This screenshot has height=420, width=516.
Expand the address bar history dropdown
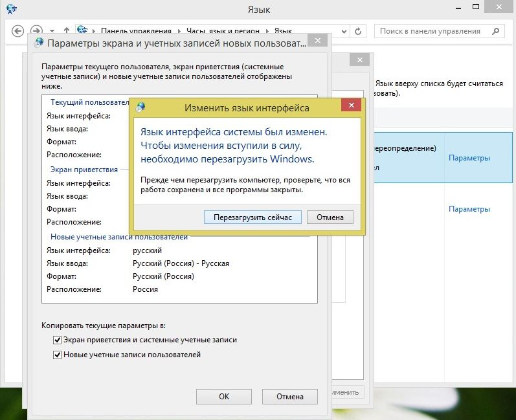342,30
